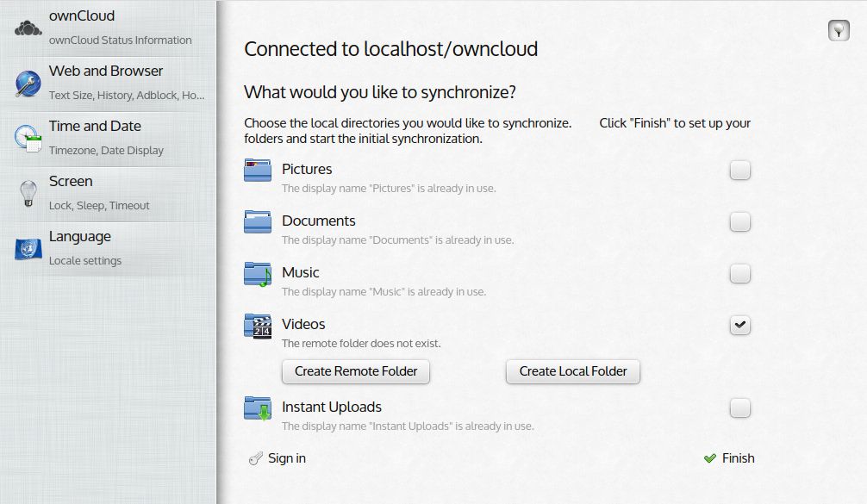Open the Language flag icon

(28, 249)
